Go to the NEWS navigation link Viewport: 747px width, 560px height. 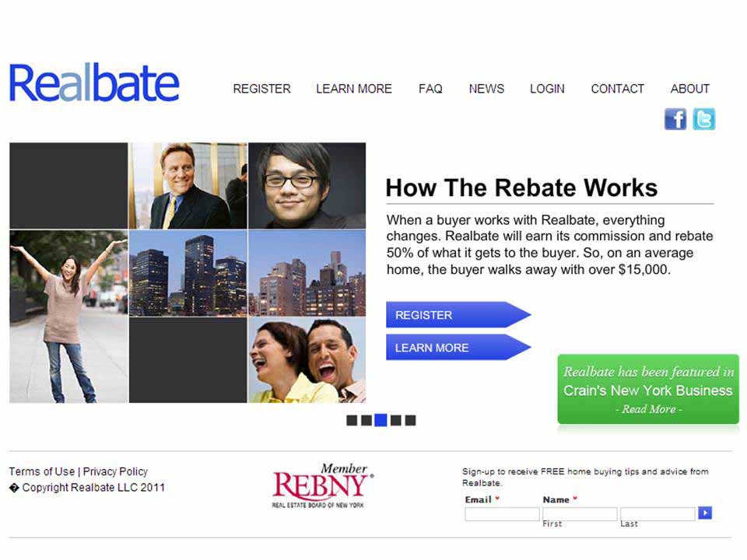click(486, 89)
